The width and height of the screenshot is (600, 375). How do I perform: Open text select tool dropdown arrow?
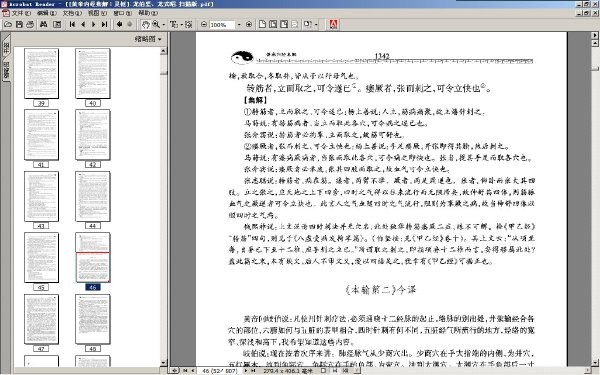click(x=181, y=24)
